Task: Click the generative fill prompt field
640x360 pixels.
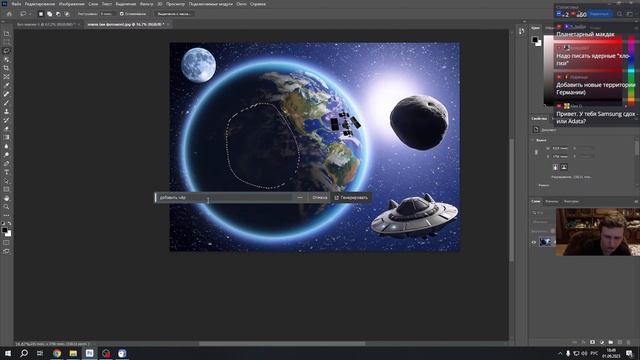Action: pyautogui.click(x=224, y=198)
